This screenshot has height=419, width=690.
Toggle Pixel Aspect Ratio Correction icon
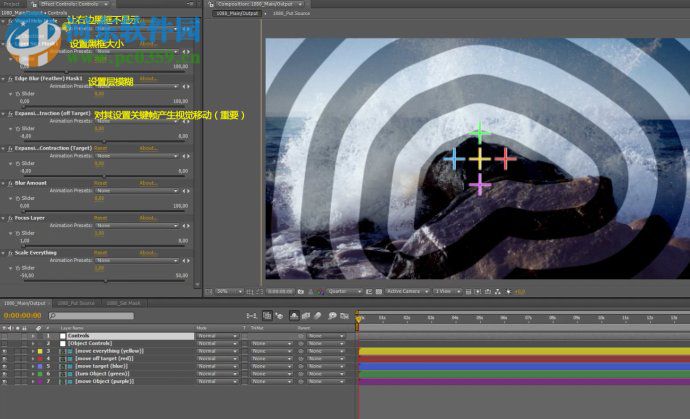[x=468, y=291]
